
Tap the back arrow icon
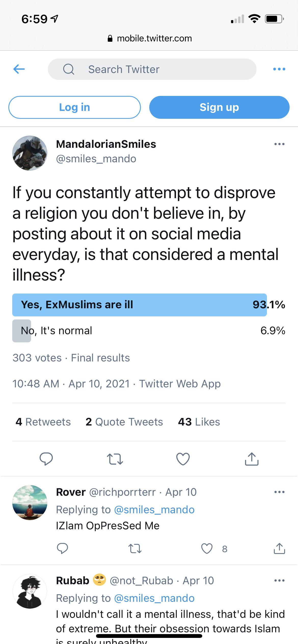19,69
